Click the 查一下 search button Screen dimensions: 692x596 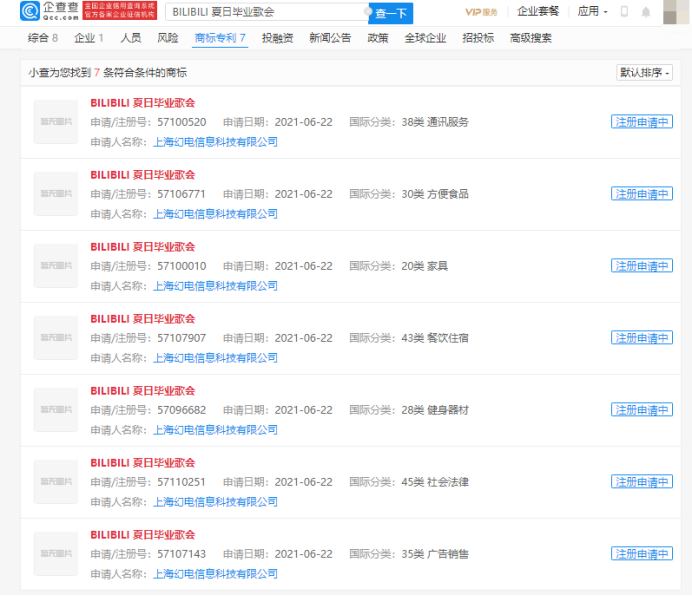(x=391, y=13)
